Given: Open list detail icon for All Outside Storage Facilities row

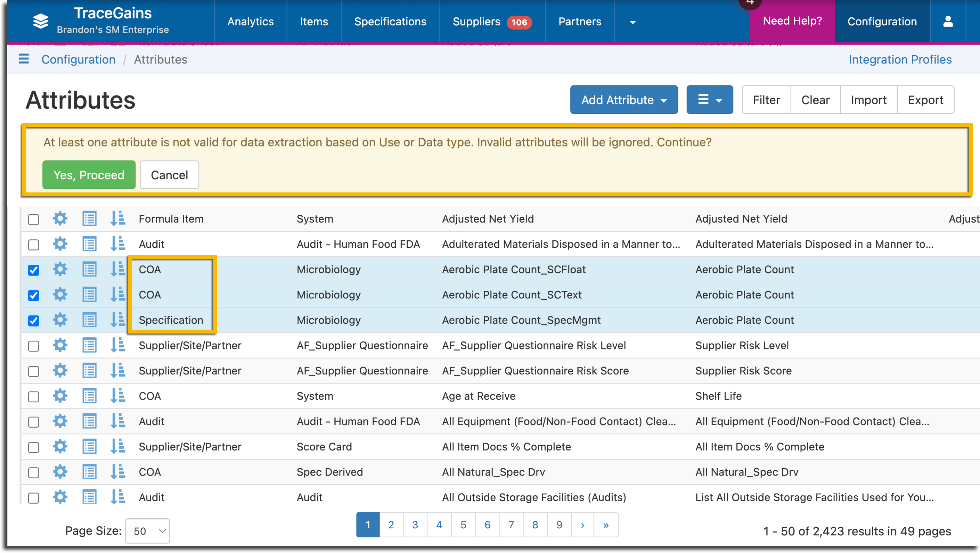Looking at the screenshot, I should (x=89, y=497).
